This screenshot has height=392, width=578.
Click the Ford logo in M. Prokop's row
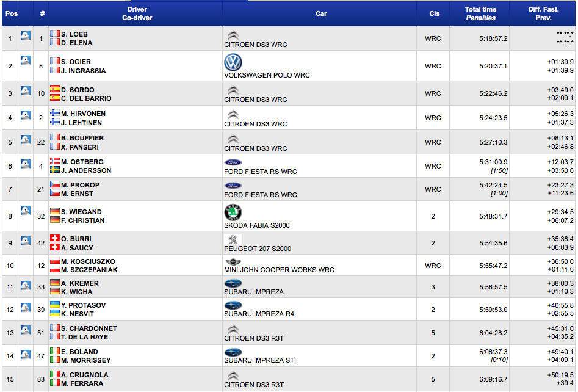click(x=233, y=186)
